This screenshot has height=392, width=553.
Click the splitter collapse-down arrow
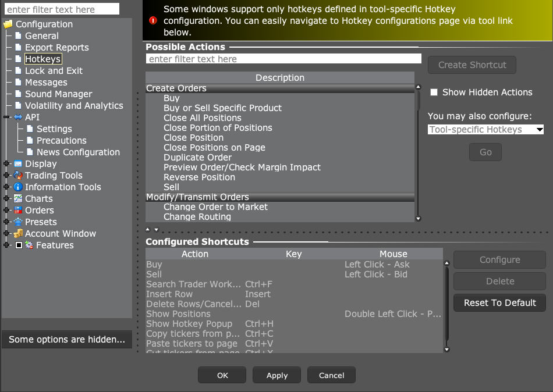(x=157, y=230)
